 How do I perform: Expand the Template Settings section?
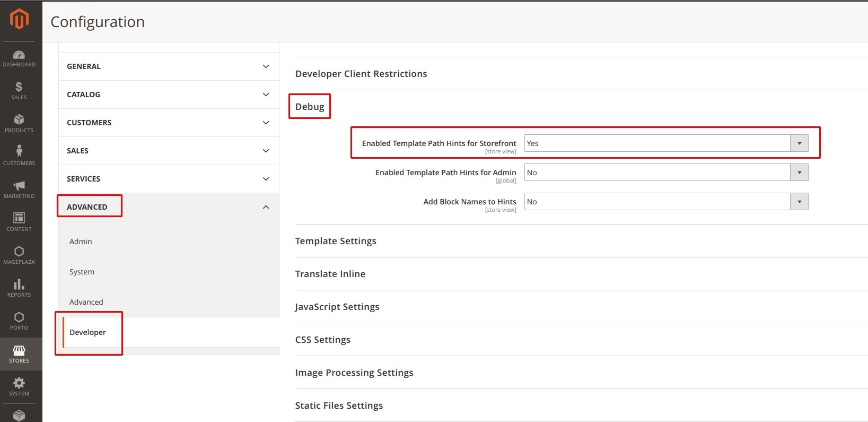[x=336, y=241]
